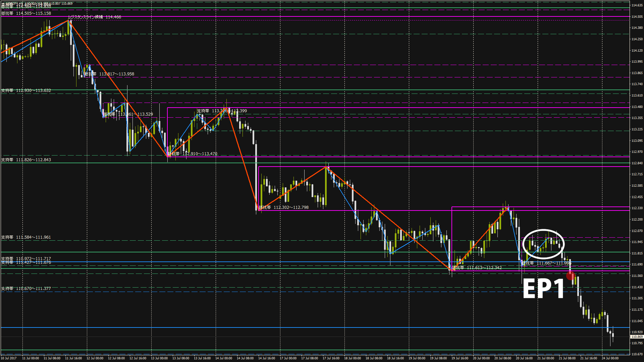Click the 抵抗帯 113.361~113.529 label
This screenshot has height=362, width=644.
click(x=128, y=114)
